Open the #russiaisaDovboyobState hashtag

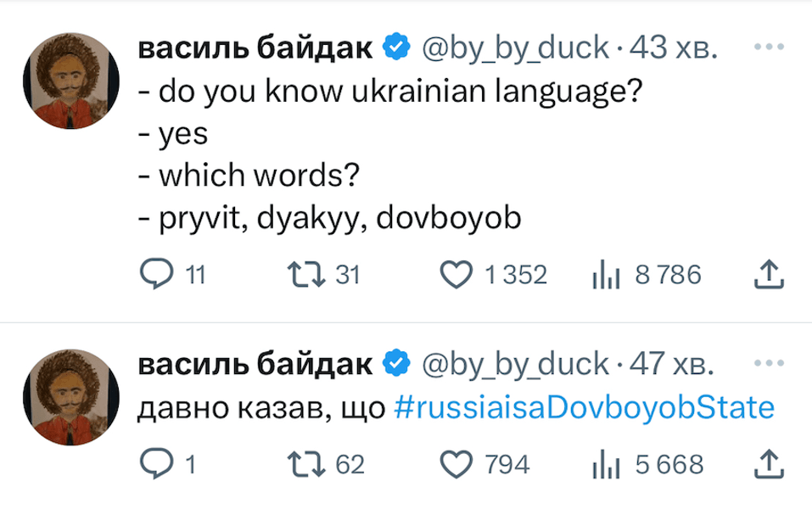pyautogui.click(x=585, y=409)
